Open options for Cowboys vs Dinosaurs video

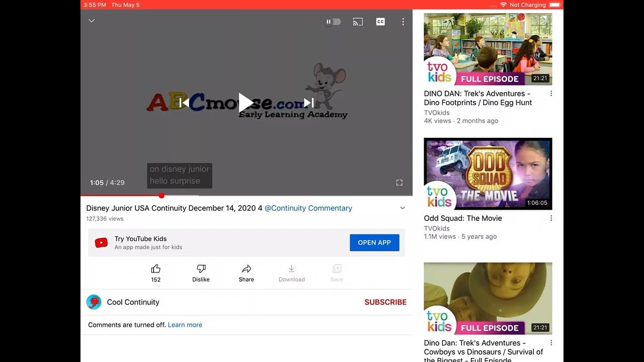coord(551,343)
